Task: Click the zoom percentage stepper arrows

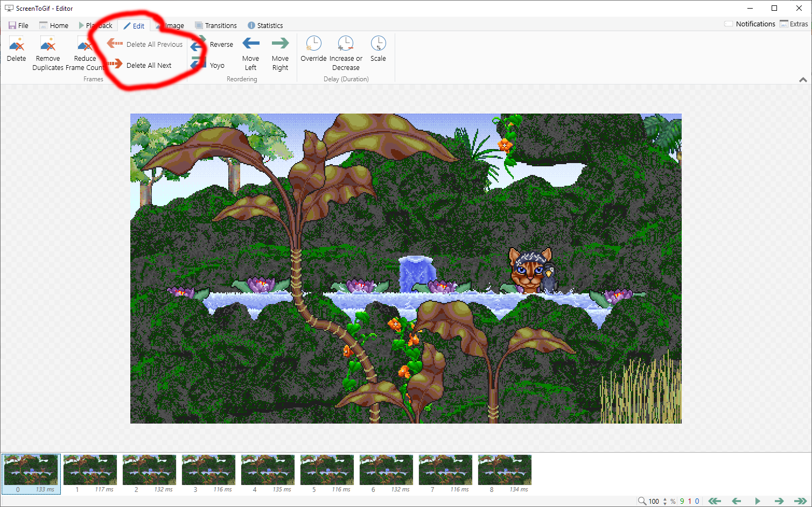Action: (x=665, y=501)
